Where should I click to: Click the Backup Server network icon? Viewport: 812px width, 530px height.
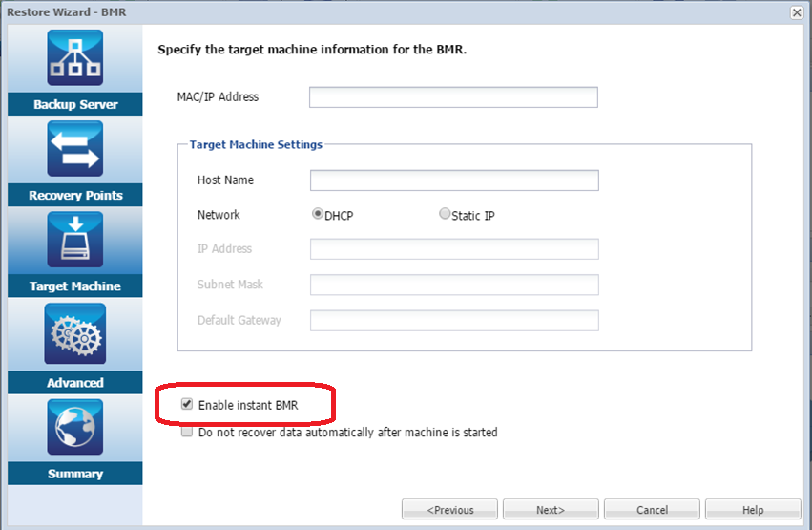75,58
